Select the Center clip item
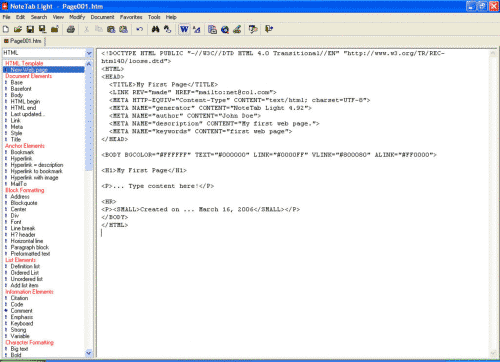The width and height of the screenshot is (500, 362). (18, 209)
